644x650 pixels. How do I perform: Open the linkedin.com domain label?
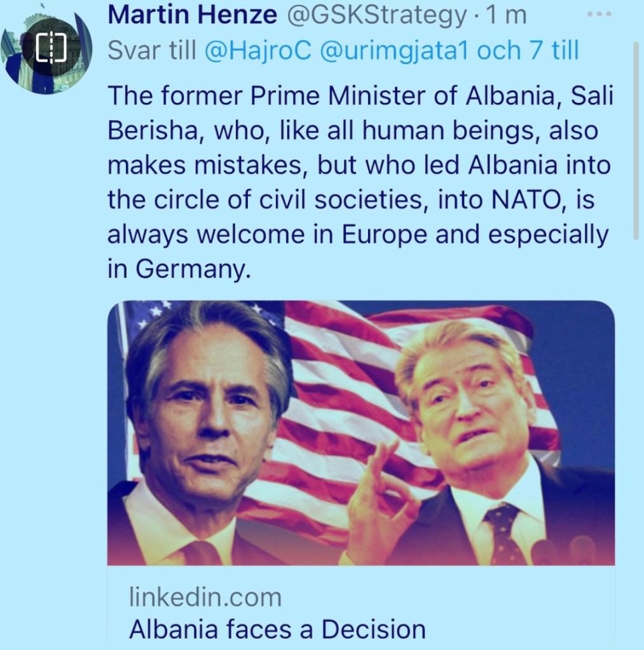205,597
